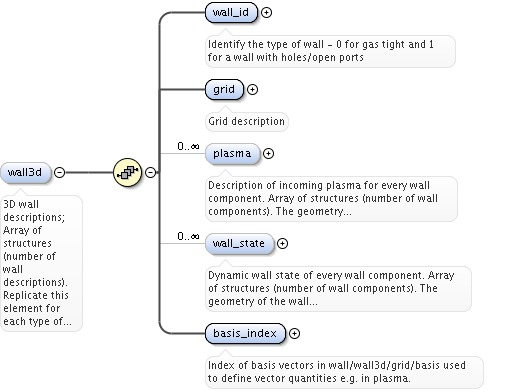
Task: Select the wall_id element node
Action: click(231, 13)
